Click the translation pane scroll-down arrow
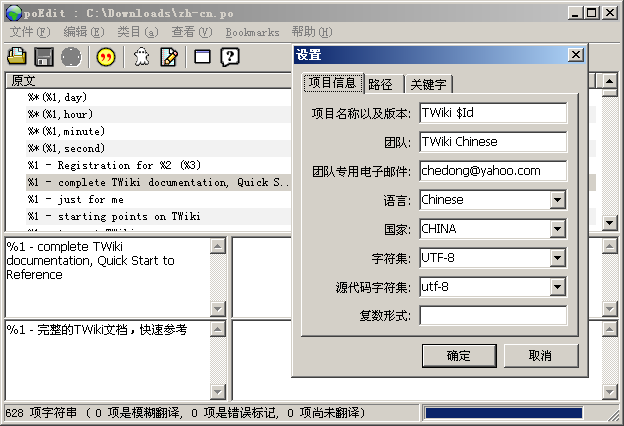Viewport: 624px width, 426px height. 217,392
